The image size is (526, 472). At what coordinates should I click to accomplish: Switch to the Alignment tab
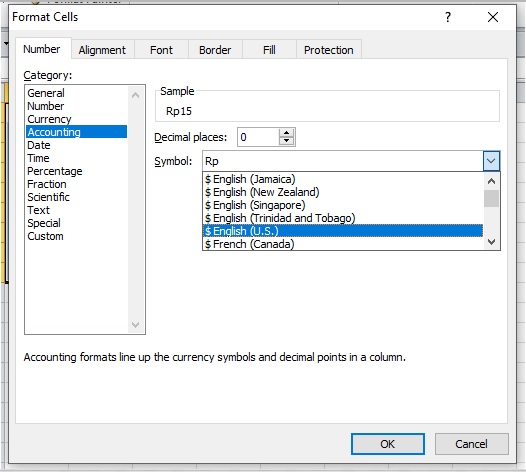pyautogui.click(x=102, y=50)
